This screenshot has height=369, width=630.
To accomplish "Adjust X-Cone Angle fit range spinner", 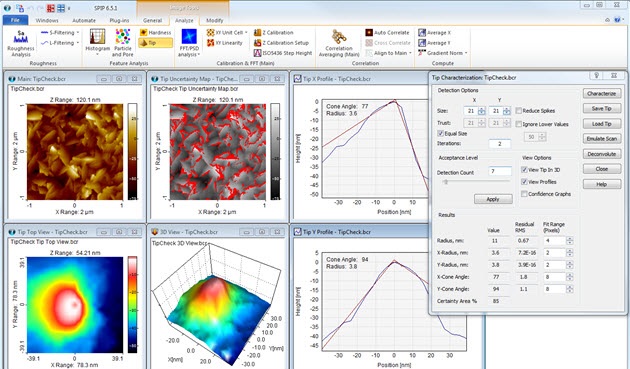I will pos(569,277).
